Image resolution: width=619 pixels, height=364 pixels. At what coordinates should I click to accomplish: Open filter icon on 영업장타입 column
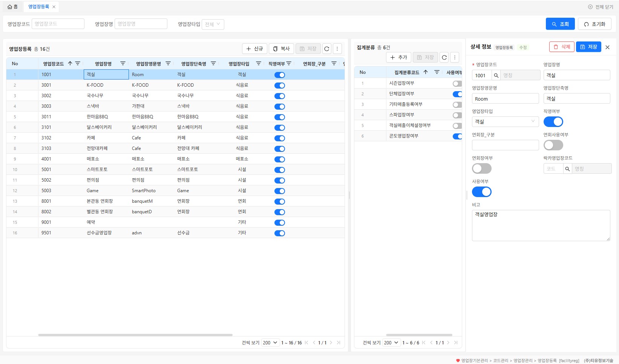click(x=259, y=63)
